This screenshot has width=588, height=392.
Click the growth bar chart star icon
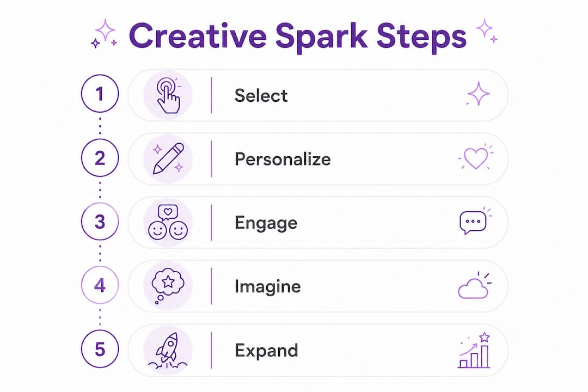click(474, 350)
